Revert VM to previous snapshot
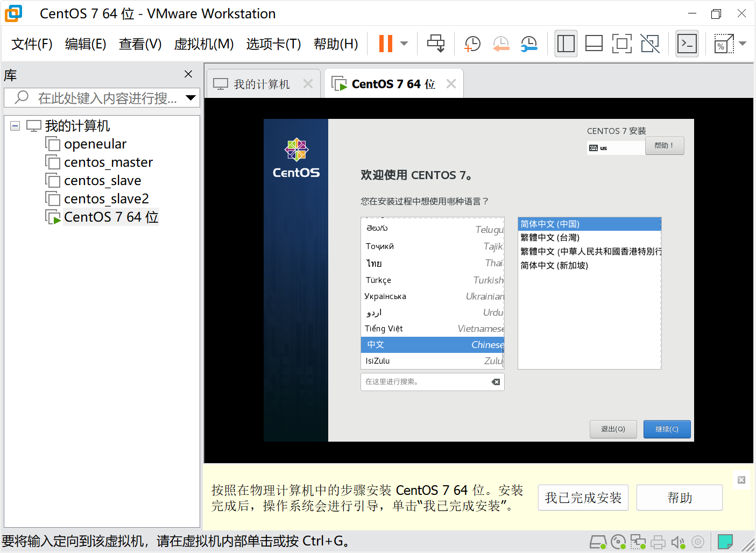This screenshot has width=756, height=553. point(501,44)
